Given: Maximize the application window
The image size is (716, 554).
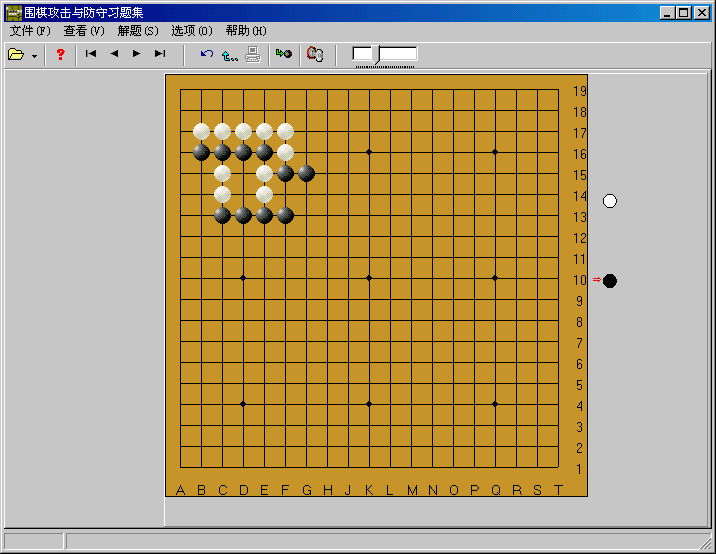Looking at the screenshot, I should (x=684, y=13).
